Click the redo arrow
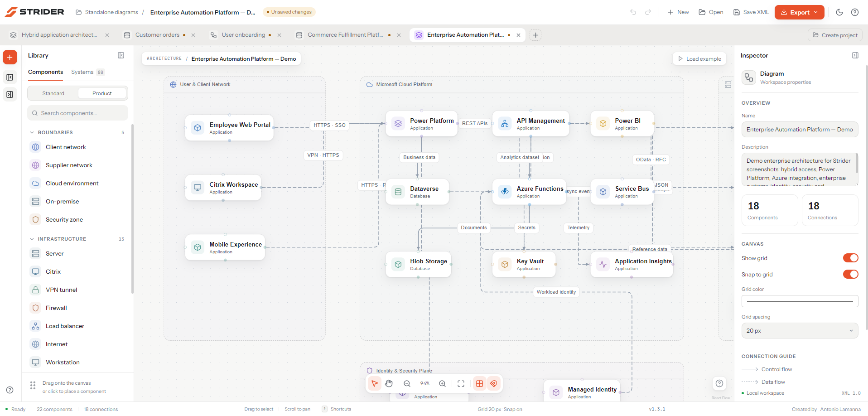The width and height of the screenshot is (868, 416). [x=648, y=12]
